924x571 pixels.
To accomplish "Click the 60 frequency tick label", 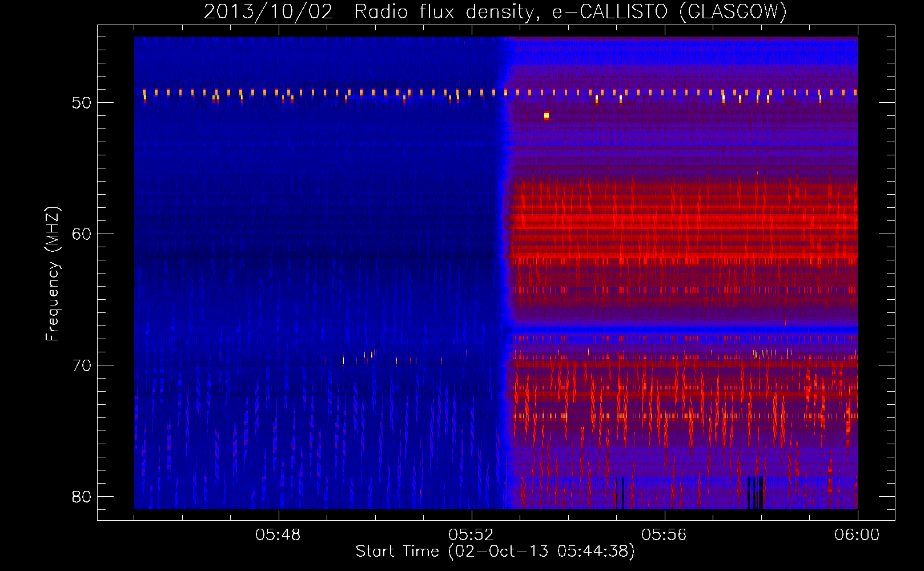I will coord(82,234).
